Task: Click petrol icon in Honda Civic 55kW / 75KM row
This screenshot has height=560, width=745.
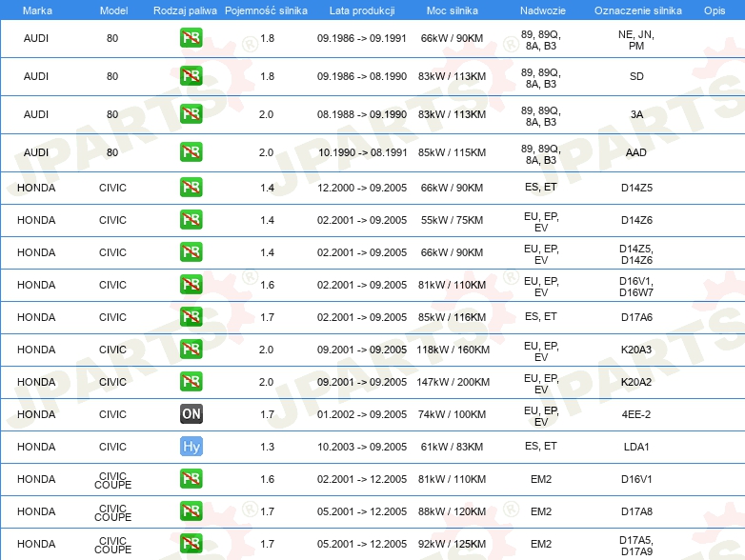Action: (191, 220)
